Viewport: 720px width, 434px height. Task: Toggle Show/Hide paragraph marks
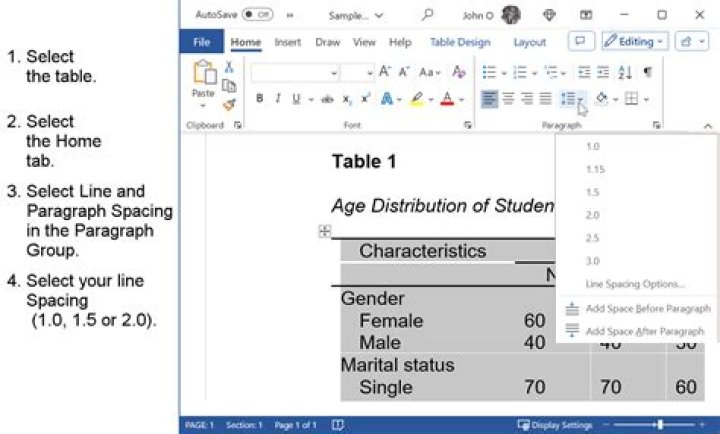click(648, 72)
